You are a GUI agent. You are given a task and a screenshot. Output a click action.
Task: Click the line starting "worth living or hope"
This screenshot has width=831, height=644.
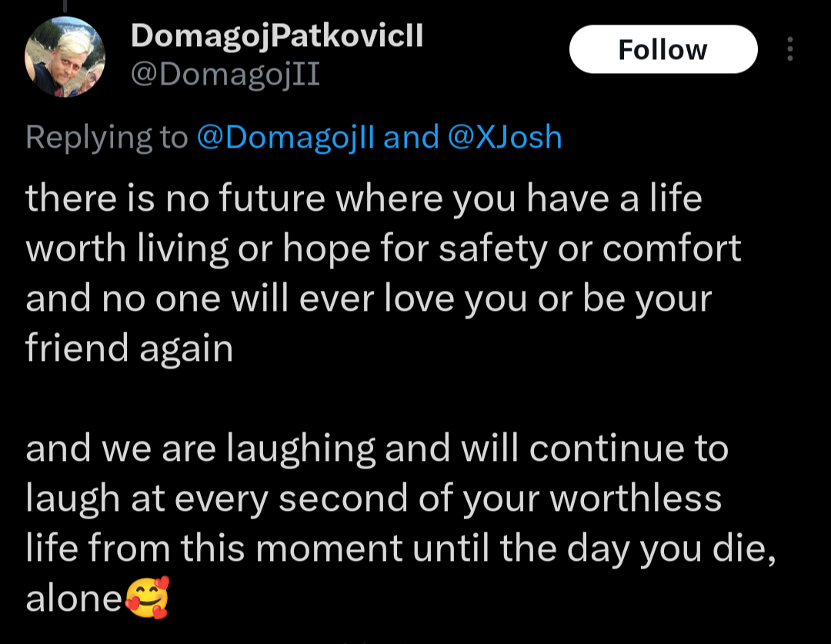click(382, 249)
